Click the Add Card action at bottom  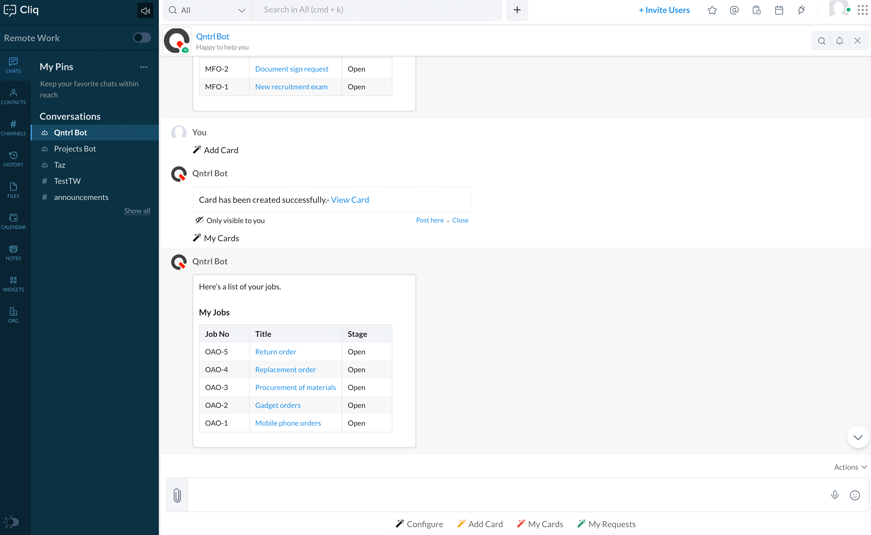(480, 524)
